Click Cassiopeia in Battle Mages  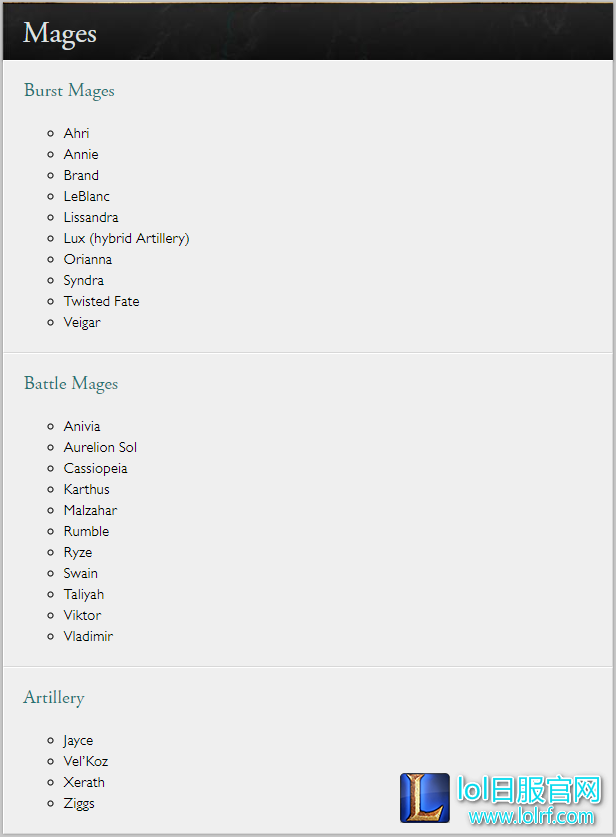pos(96,468)
